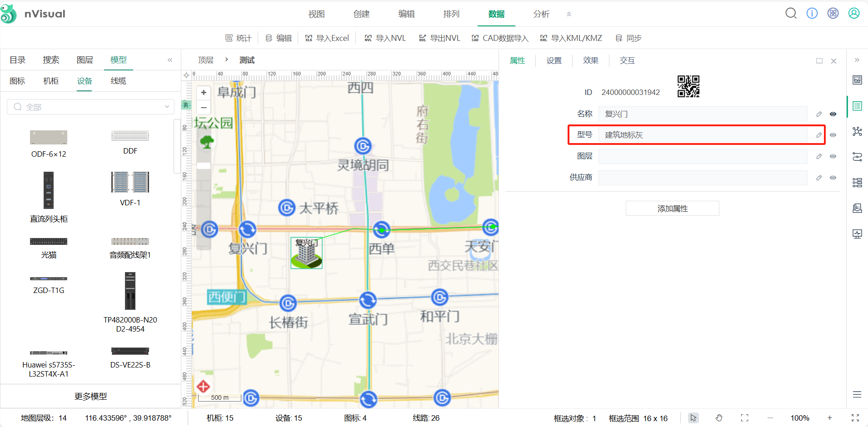Switch to the 设置 properties tab
868x427 pixels.
click(554, 60)
